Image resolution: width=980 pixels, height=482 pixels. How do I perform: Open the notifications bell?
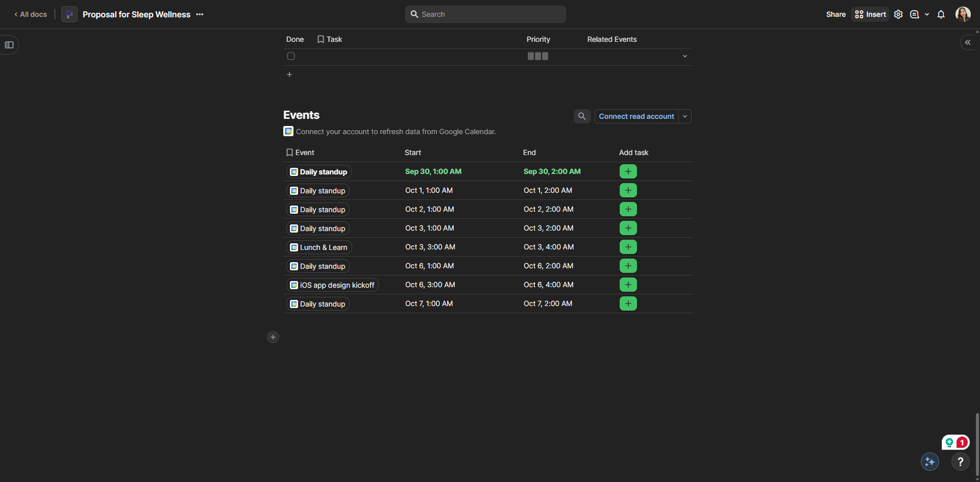pyautogui.click(x=941, y=14)
